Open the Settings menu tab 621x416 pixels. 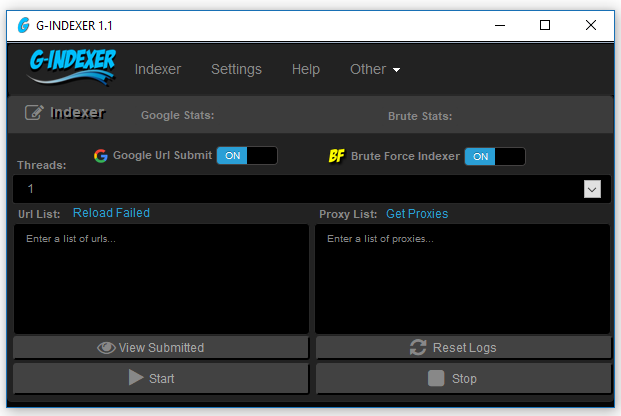236,69
